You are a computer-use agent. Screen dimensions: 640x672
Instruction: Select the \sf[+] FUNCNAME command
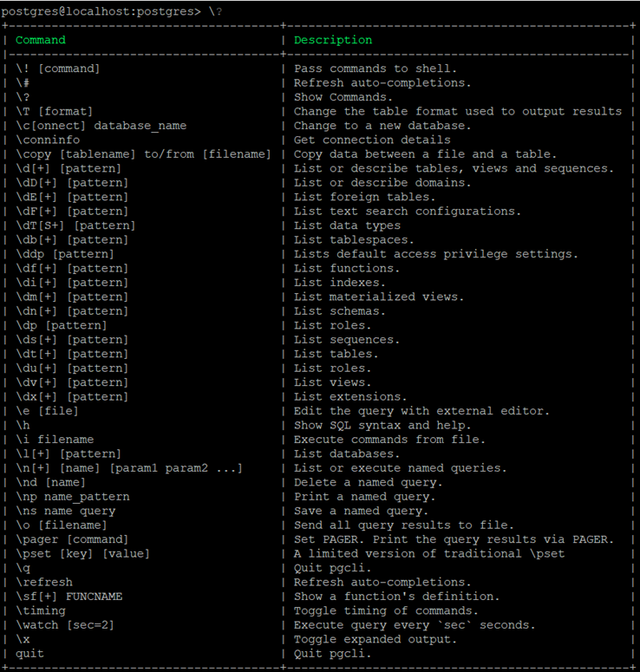point(69,597)
